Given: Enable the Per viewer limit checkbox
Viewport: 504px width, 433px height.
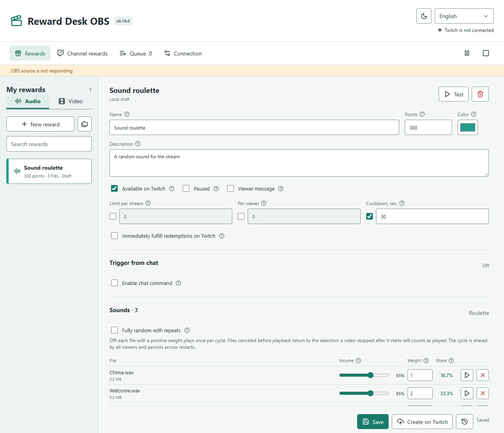Looking at the screenshot, I should pos(241,216).
